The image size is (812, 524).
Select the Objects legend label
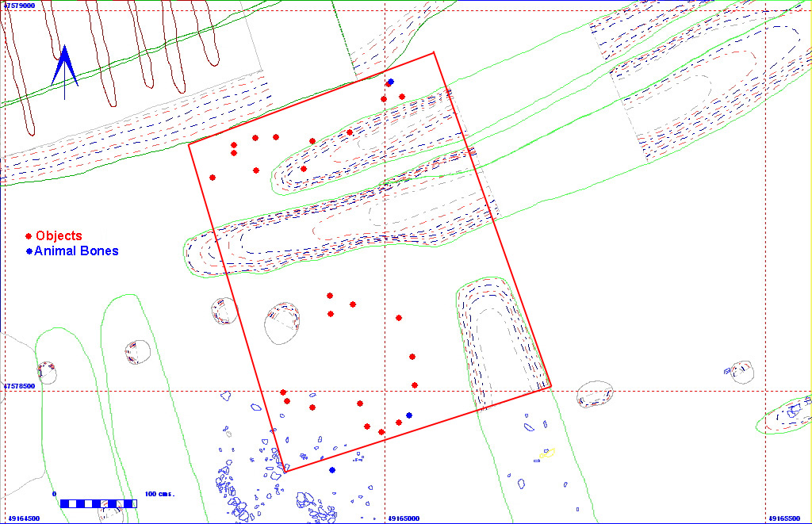pos(59,236)
